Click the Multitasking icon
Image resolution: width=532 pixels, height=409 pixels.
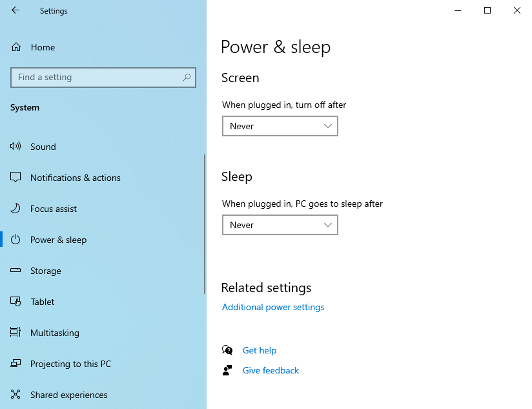(x=16, y=333)
